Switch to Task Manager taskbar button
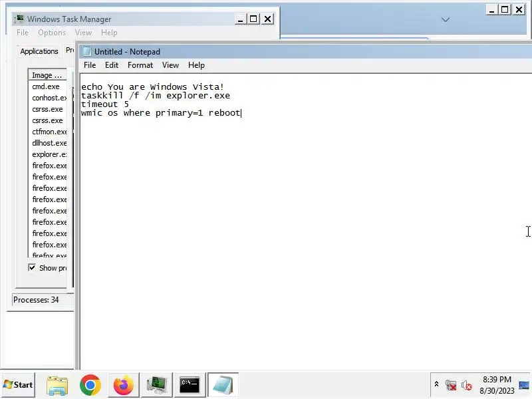The image size is (532, 399). tap(156, 385)
